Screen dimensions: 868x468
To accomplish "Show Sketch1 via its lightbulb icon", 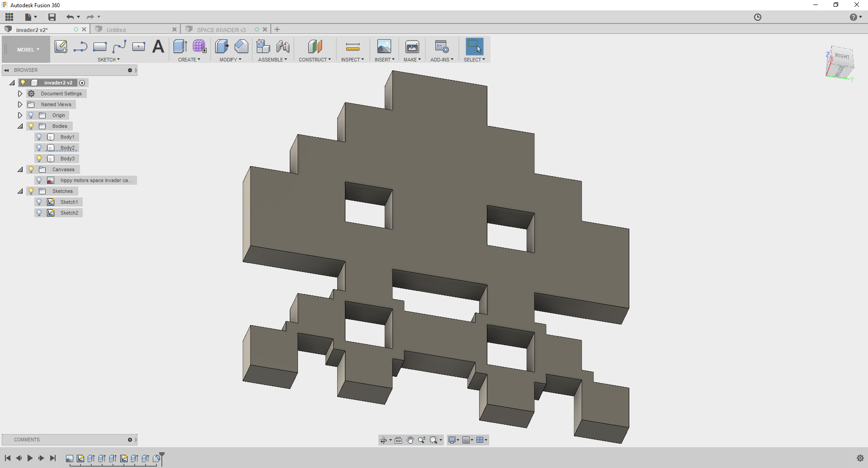I will 39,202.
